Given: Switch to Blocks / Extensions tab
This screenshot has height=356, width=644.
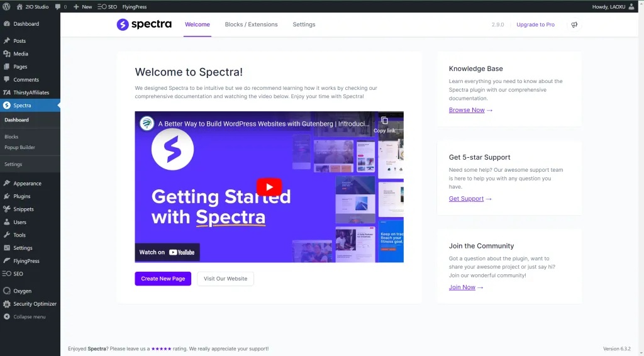Looking at the screenshot, I should 251,25.
